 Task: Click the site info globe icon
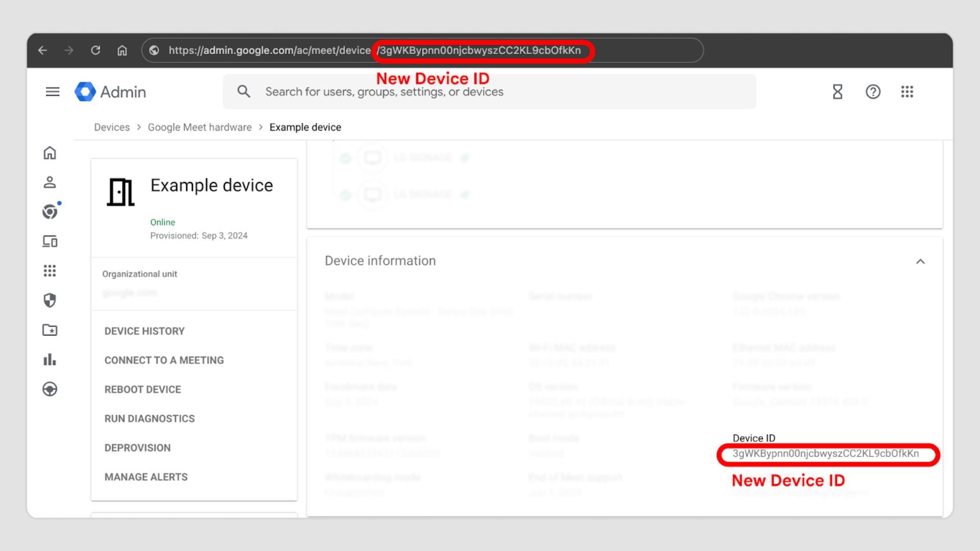pyautogui.click(x=154, y=51)
